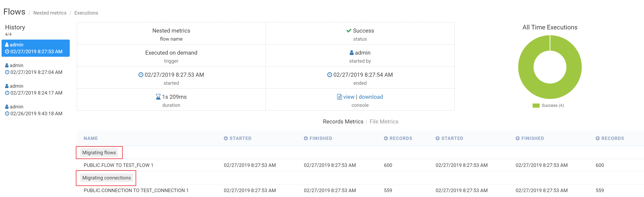The height and width of the screenshot is (197, 644).
Task: Click the Migrating flows group label
Action: pyautogui.click(x=99, y=153)
